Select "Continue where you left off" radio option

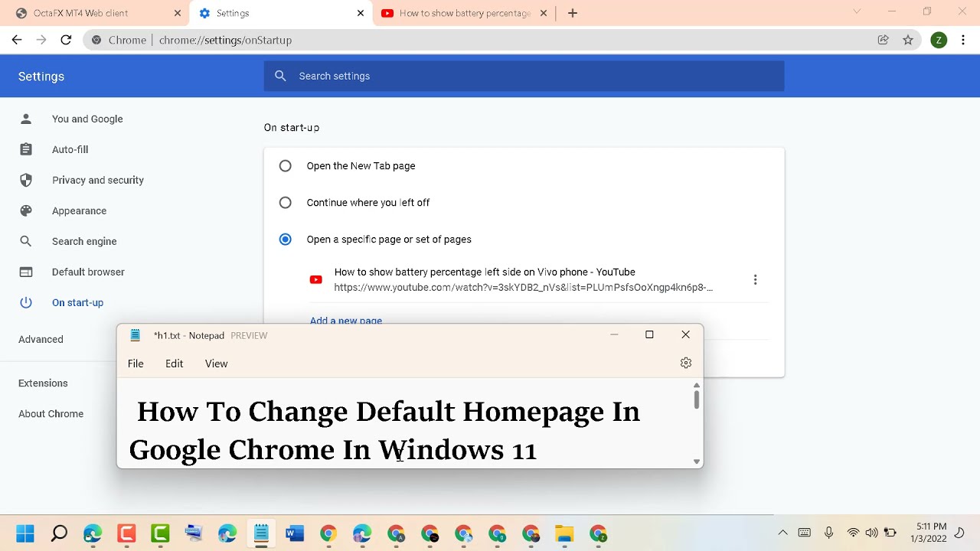click(x=286, y=203)
